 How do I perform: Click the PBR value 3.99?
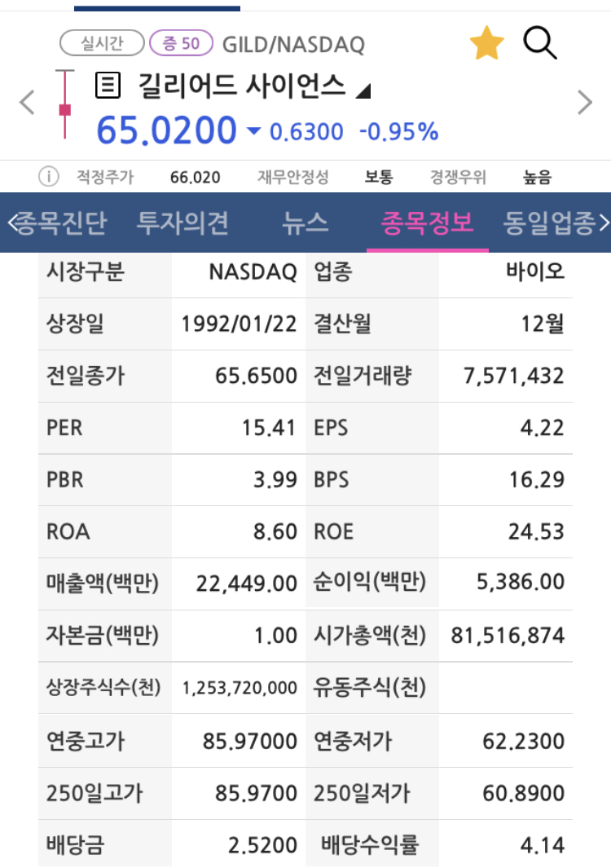coord(275,479)
